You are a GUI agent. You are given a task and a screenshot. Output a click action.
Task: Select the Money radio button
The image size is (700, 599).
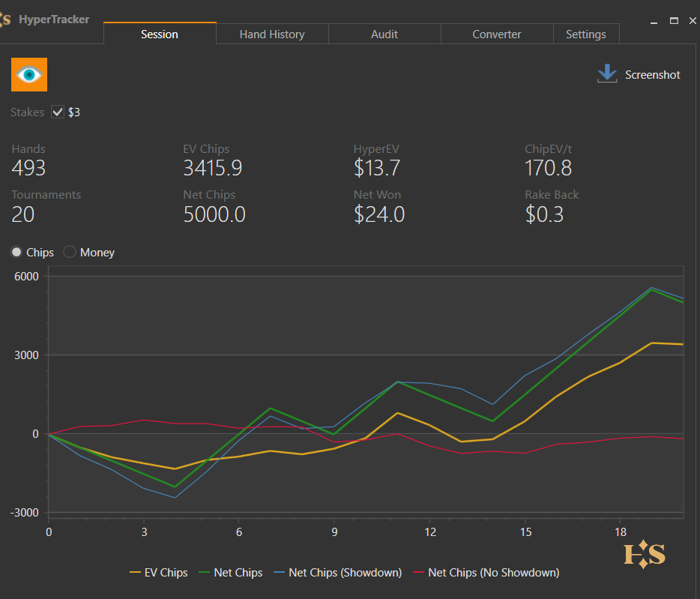point(69,252)
